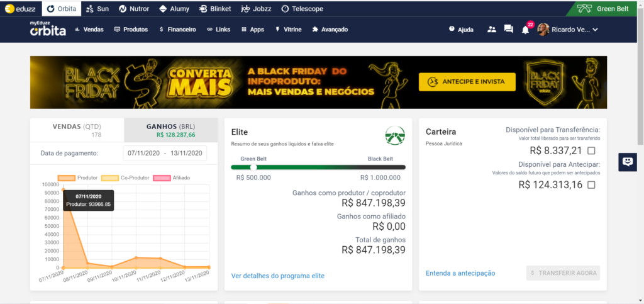Open the Apps menu

click(253, 30)
